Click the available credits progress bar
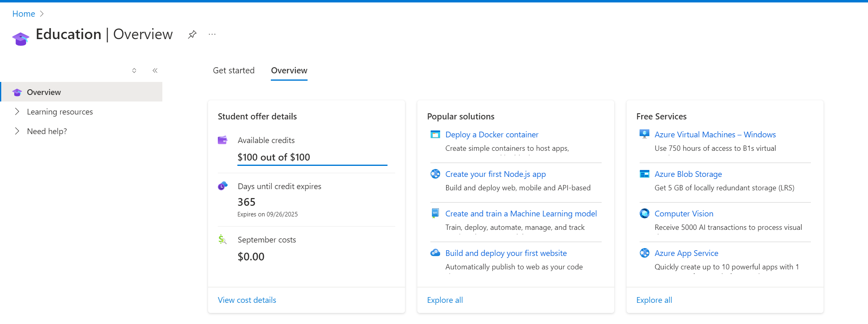This screenshot has width=868, height=324. click(312, 165)
